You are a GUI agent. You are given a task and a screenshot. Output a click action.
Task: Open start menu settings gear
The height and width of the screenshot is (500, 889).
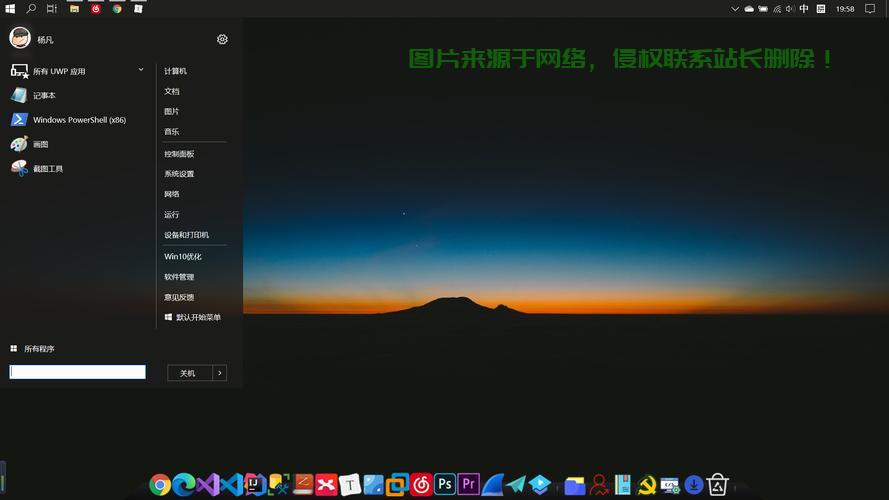[x=222, y=39]
